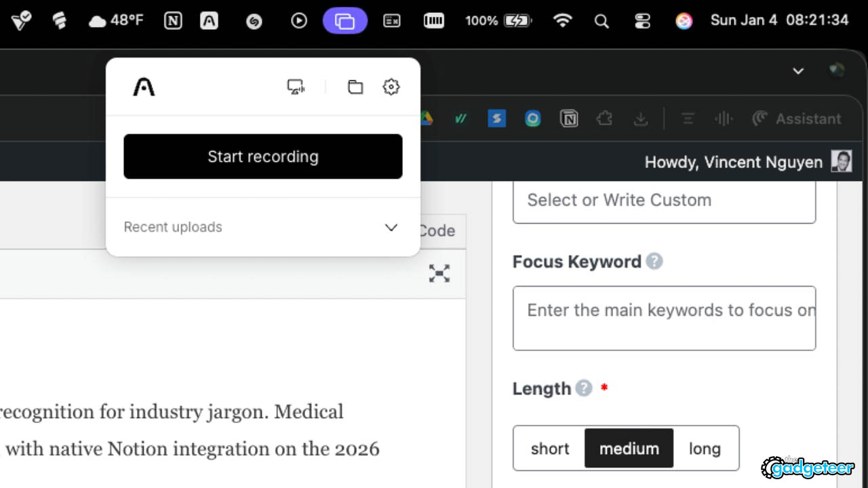Switch to the Code tab
Viewport: 868px width, 488px height.
(x=437, y=230)
